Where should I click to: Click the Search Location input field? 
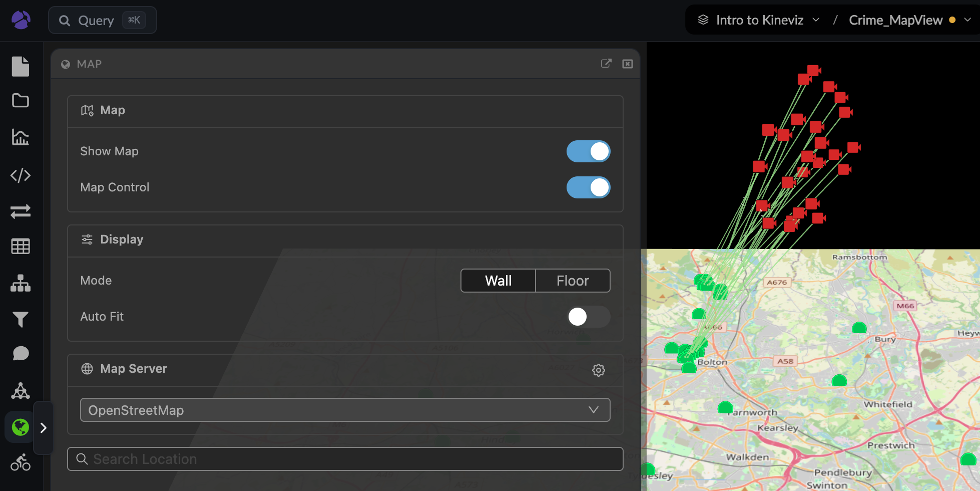point(345,459)
